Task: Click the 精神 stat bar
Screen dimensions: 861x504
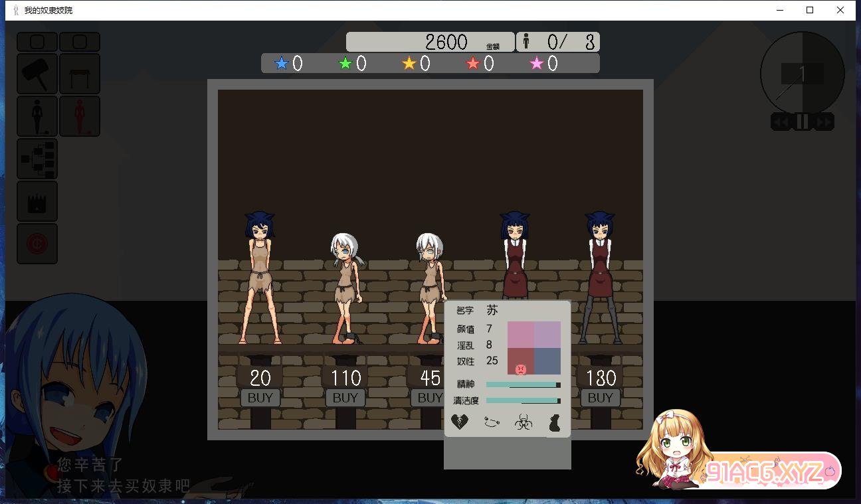Action: click(523, 384)
